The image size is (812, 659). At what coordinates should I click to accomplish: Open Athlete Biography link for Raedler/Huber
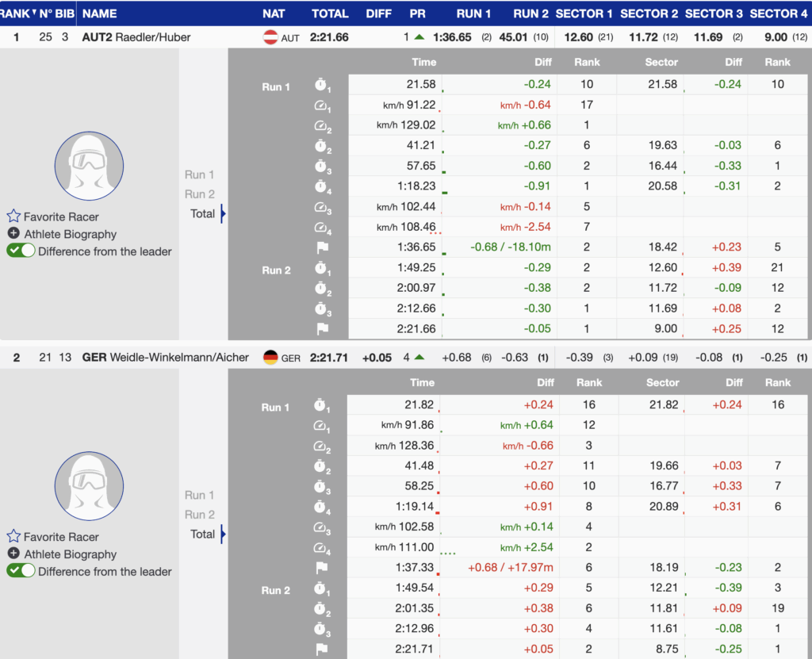[x=70, y=234]
